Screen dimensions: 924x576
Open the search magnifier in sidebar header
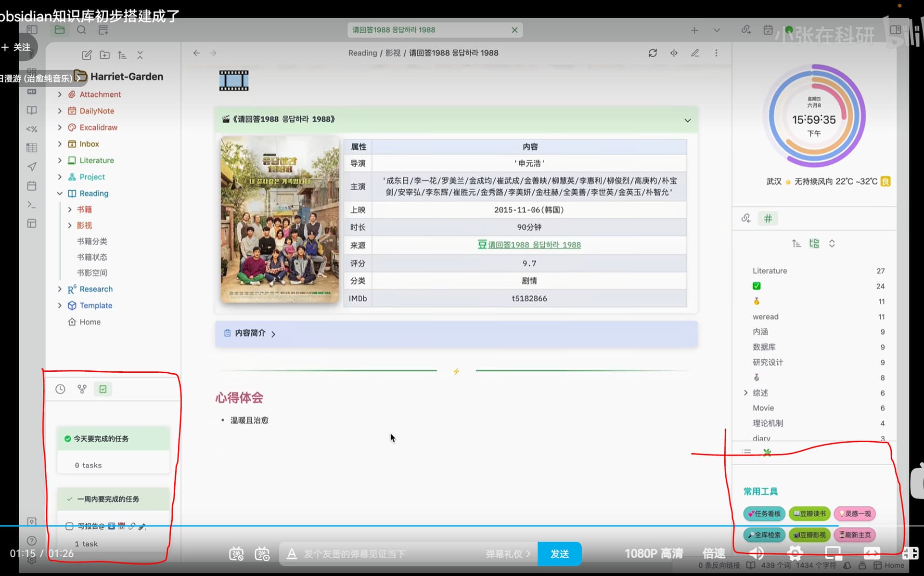[x=81, y=30]
